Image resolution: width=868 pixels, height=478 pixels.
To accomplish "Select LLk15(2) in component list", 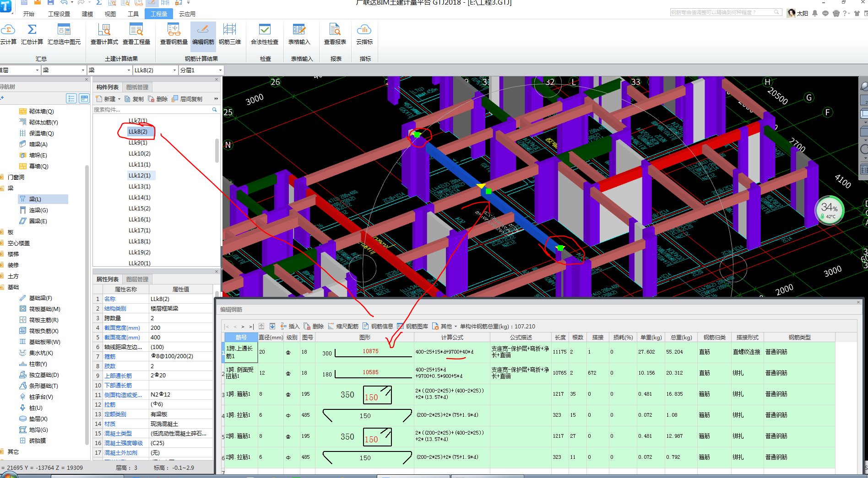I will [x=140, y=209].
